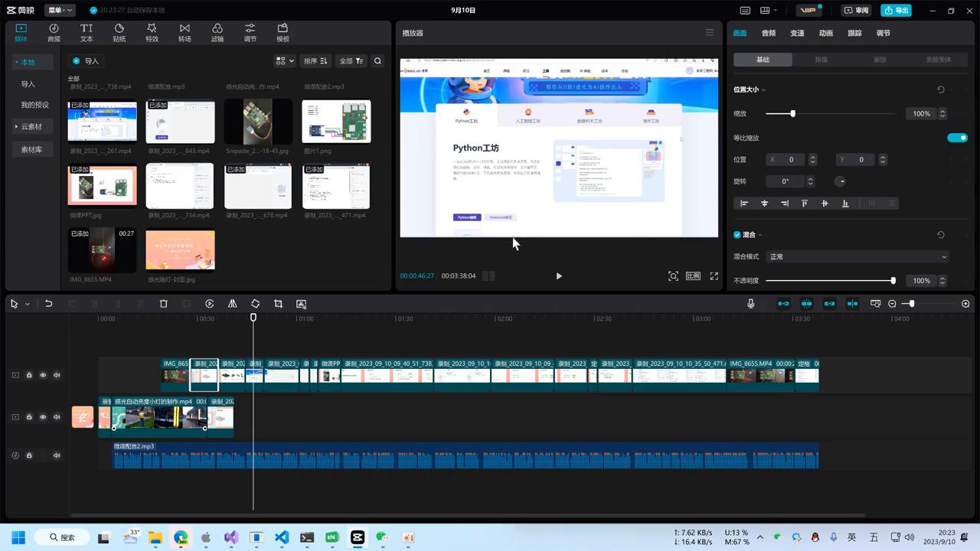This screenshot has width=980, height=551.
Task: Expand the 素材库 section in the sidebar
Action: click(x=31, y=149)
